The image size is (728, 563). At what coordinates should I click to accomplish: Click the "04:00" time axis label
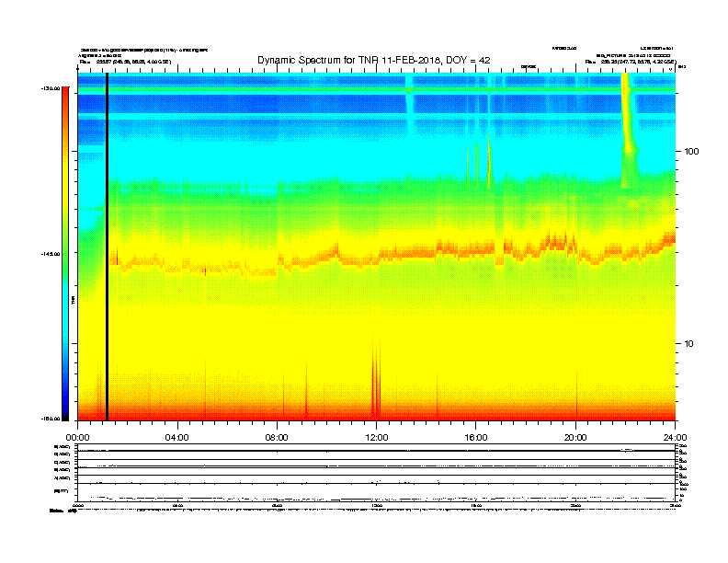[177, 437]
